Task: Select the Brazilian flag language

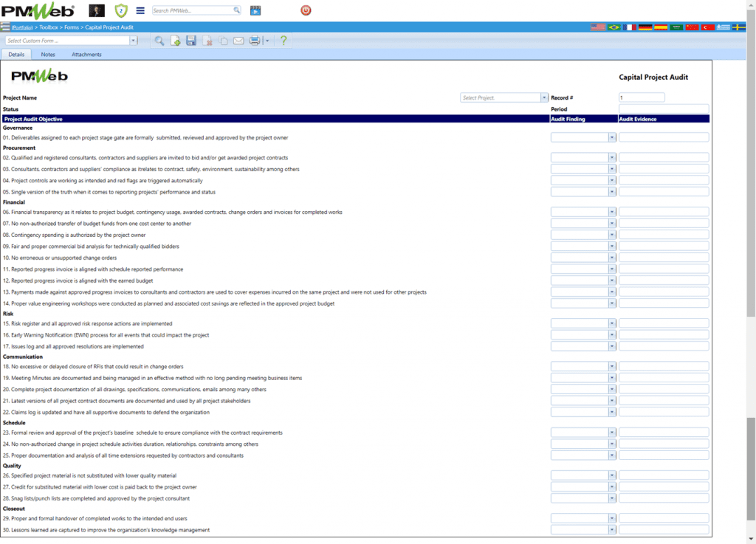Action: (614, 27)
